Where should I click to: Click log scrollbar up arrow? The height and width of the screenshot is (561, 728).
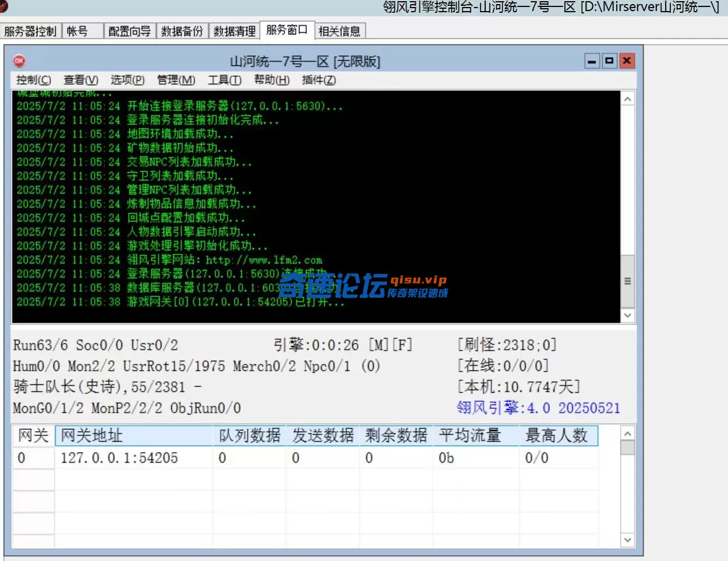click(627, 99)
